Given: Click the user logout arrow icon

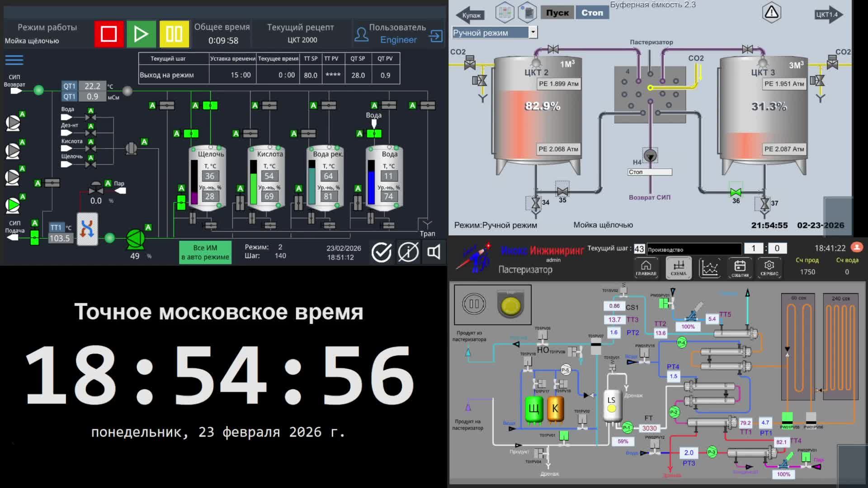Looking at the screenshot, I should click(x=436, y=36).
